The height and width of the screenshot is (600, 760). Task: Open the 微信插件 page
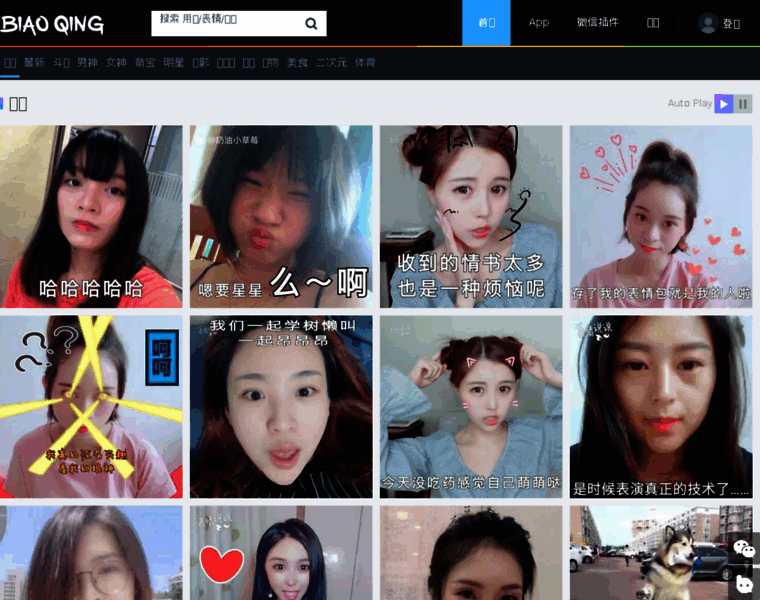pyautogui.click(x=598, y=23)
